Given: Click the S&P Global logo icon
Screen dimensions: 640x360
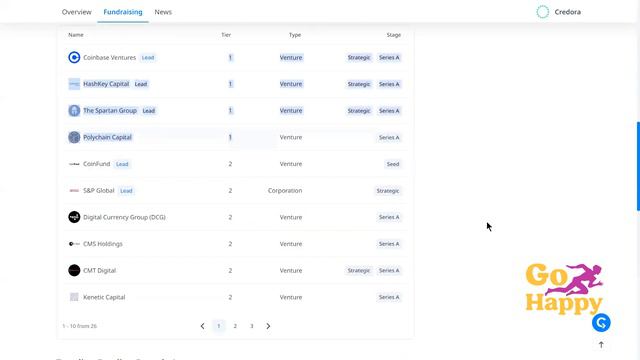Looking at the screenshot, I should [x=74, y=191].
